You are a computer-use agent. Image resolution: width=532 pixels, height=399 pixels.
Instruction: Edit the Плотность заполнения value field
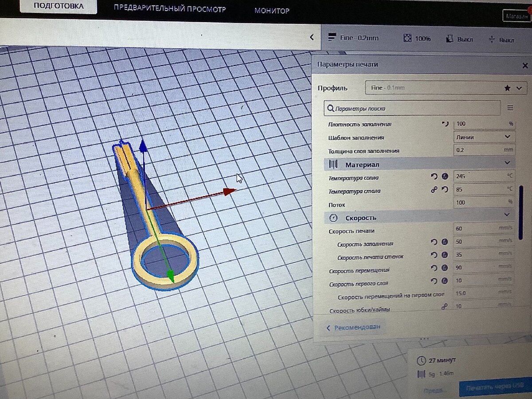pos(484,124)
